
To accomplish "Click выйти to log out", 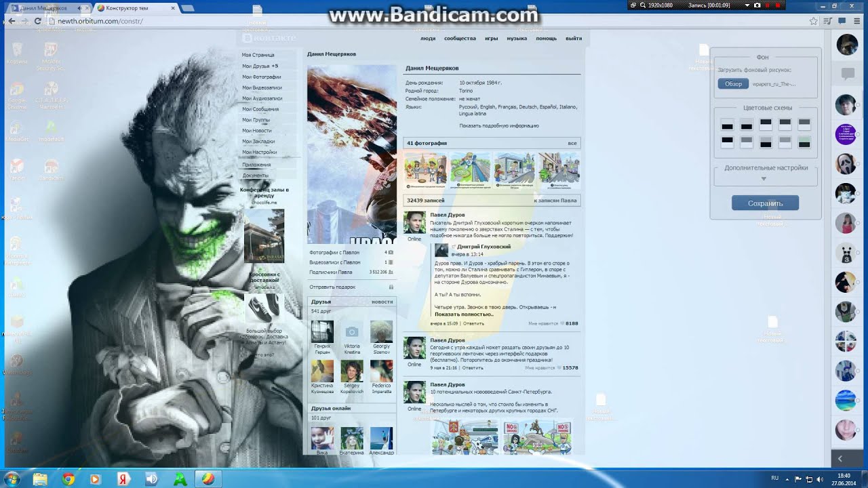I will pyautogui.click(x=574, y=39).
